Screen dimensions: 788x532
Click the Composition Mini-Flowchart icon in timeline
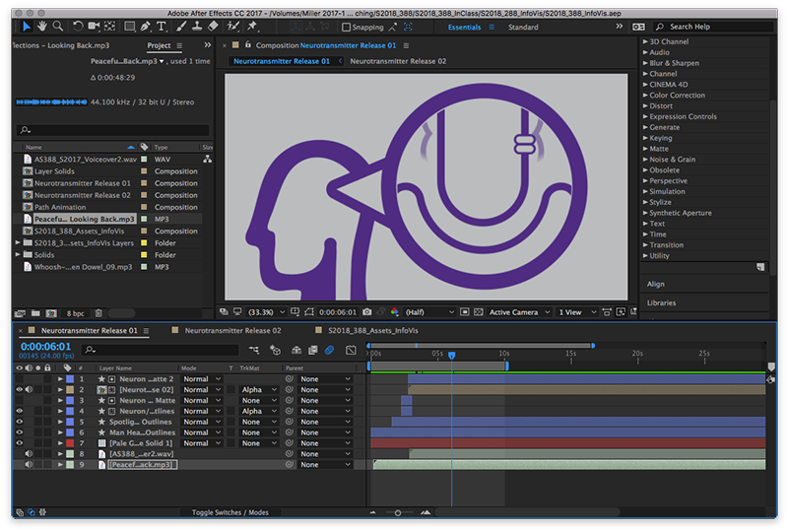[254, 350]
